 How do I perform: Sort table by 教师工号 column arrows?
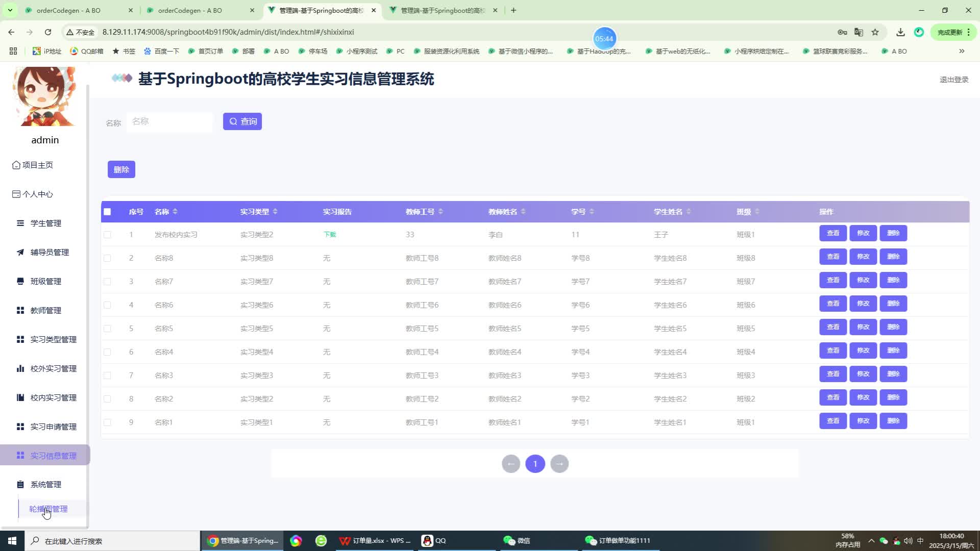click(440, 212)
